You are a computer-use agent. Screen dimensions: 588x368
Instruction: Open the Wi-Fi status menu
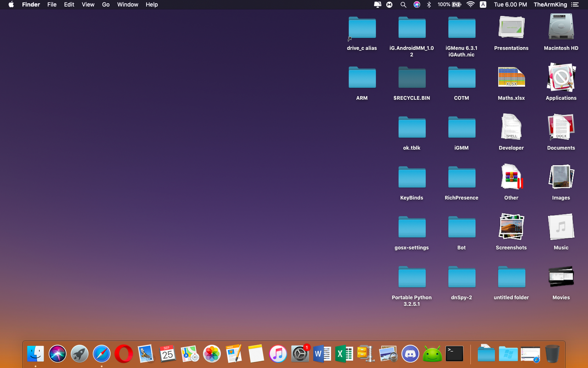point(470,5)
